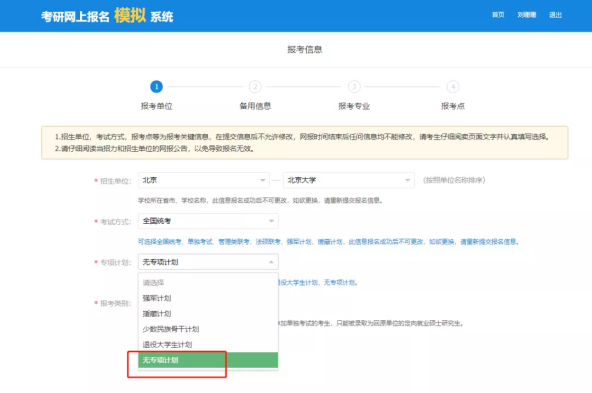
Task: Go to 首页 in top navigation
Action: [498, 15]
